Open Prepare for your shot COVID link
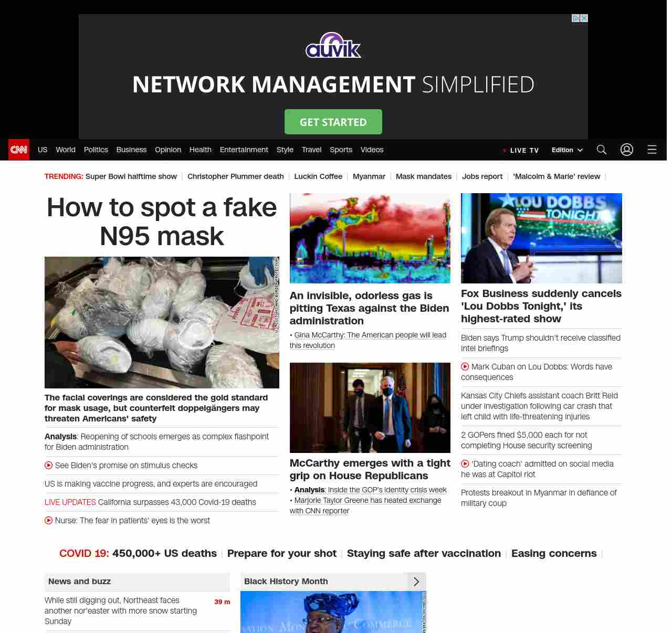Viewport: 672px width, 633px height. click(282, 553)
